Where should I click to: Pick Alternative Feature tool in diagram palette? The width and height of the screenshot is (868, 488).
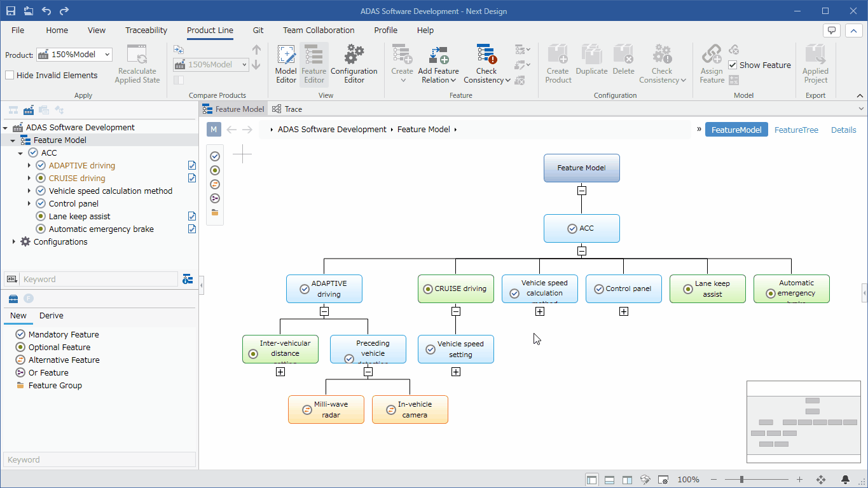(215, 184)
